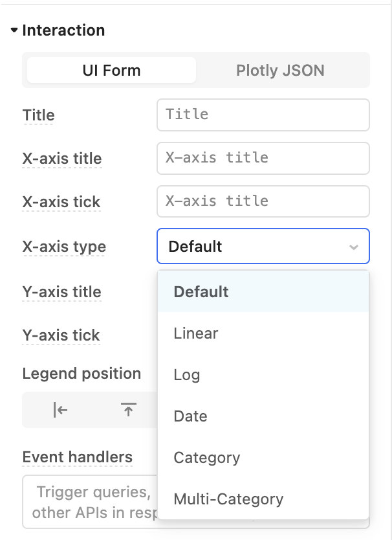Choose Default from the dropdown list
Image resolution: width=392 pixels, height=540 pixels.
pyautogui.click(x=263, y=292)
